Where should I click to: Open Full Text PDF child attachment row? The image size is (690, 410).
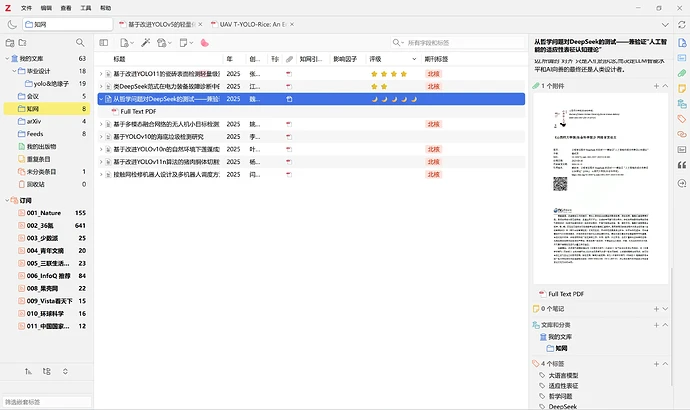[x=311, y=112]
